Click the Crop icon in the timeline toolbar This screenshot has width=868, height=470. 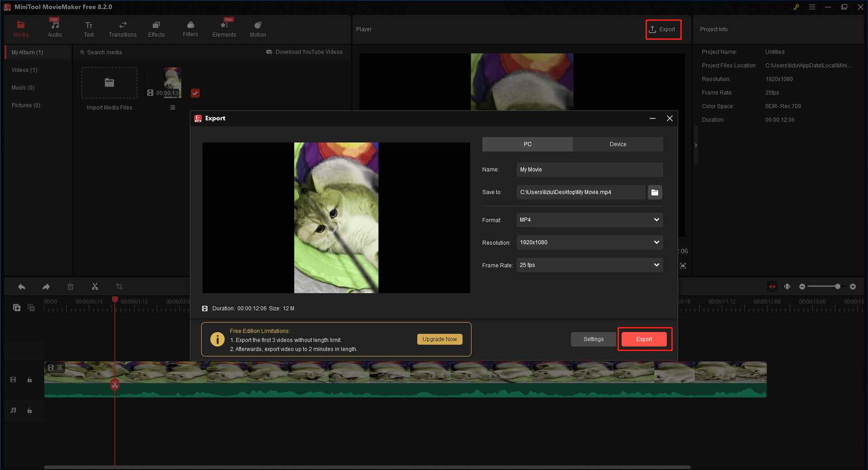[x=119, y=286]
